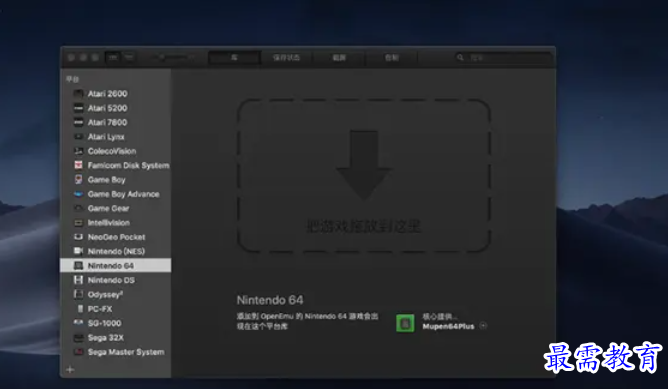Open the 截屏 (Screenshots) tab

(339, 58)
